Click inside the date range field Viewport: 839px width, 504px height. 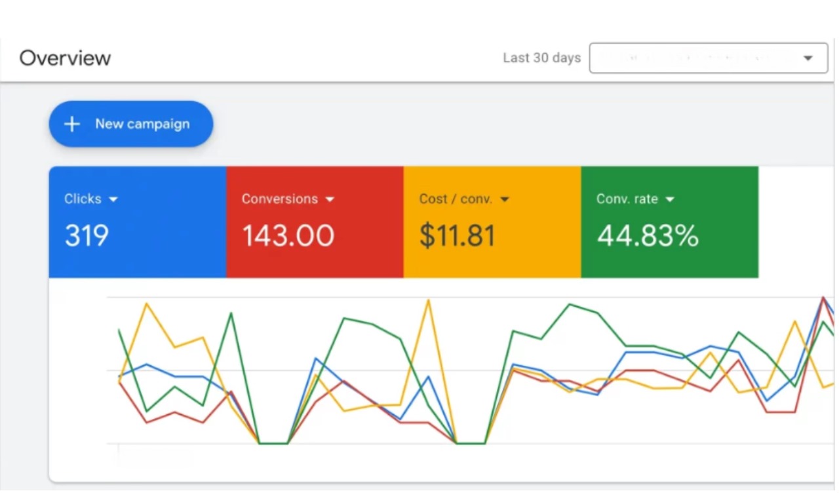click(x=695, y=58)
